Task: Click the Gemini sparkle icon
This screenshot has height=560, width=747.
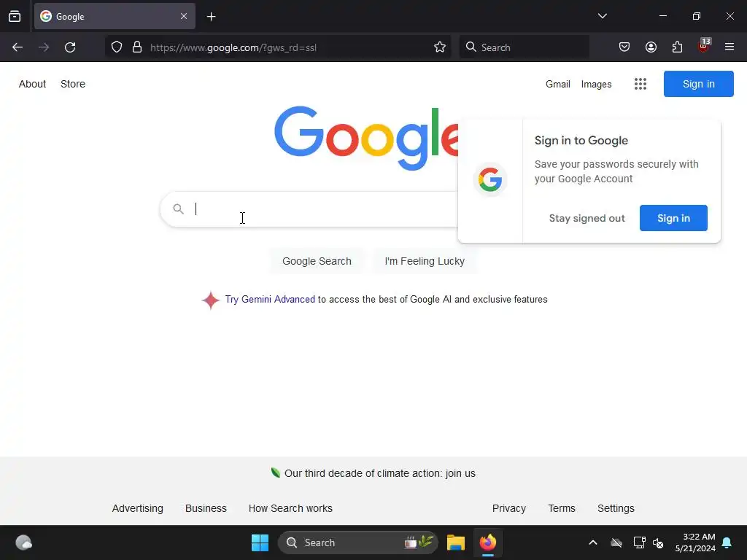Action: tap(211, 300)
